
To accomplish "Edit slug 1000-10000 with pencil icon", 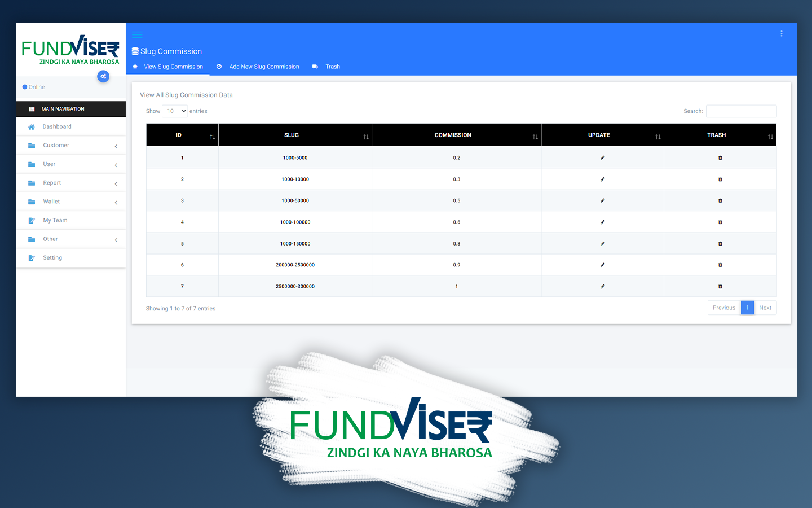I will (x=602, y=179).
